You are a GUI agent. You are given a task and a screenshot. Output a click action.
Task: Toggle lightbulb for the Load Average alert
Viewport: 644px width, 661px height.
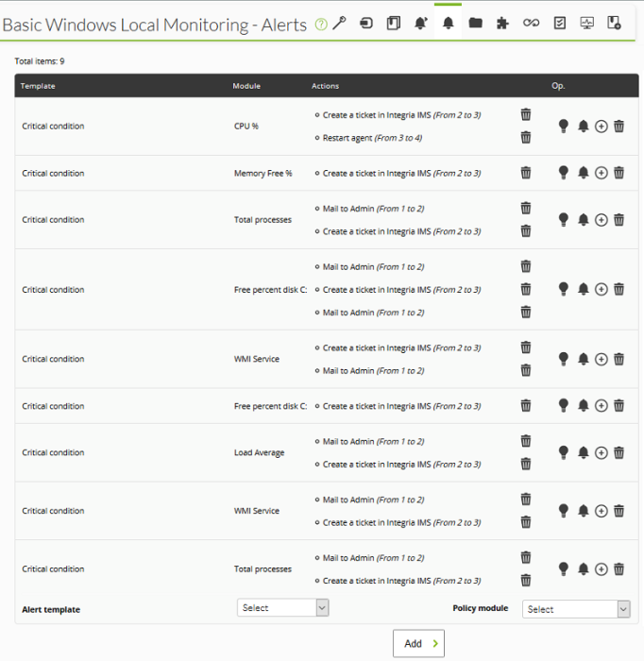(x=564, y=452)
